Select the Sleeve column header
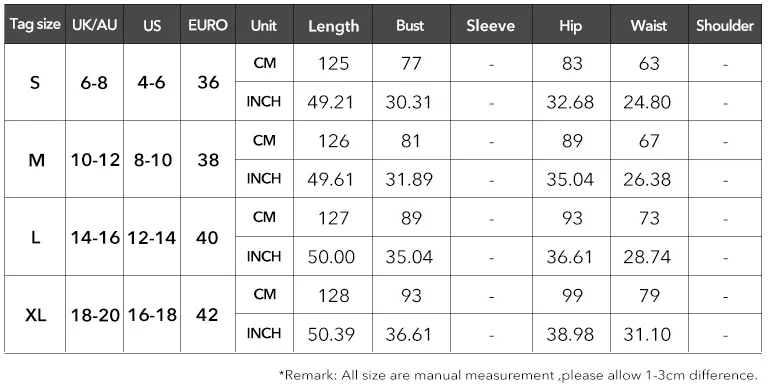768x388 pixels. (x=491, y=25)
